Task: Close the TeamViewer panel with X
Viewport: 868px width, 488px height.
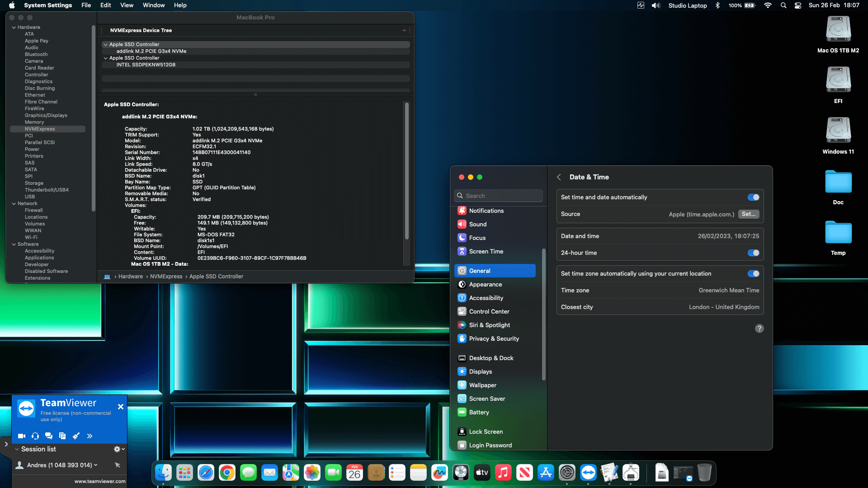Action: 121,407
